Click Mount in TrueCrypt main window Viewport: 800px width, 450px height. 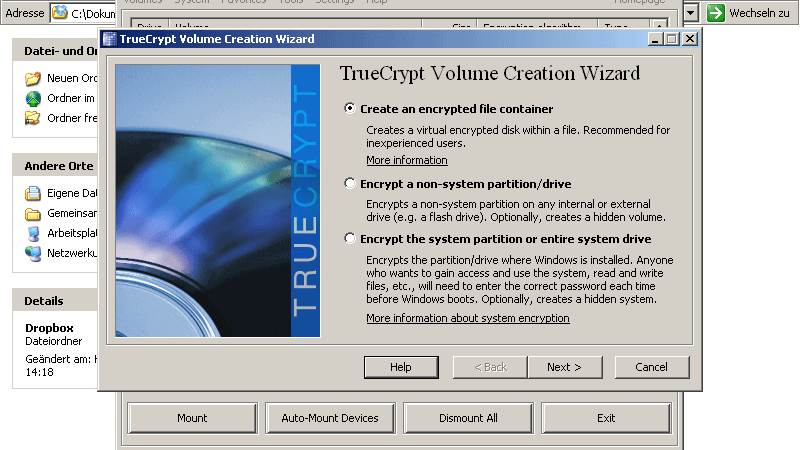click(x=192, y=418)
